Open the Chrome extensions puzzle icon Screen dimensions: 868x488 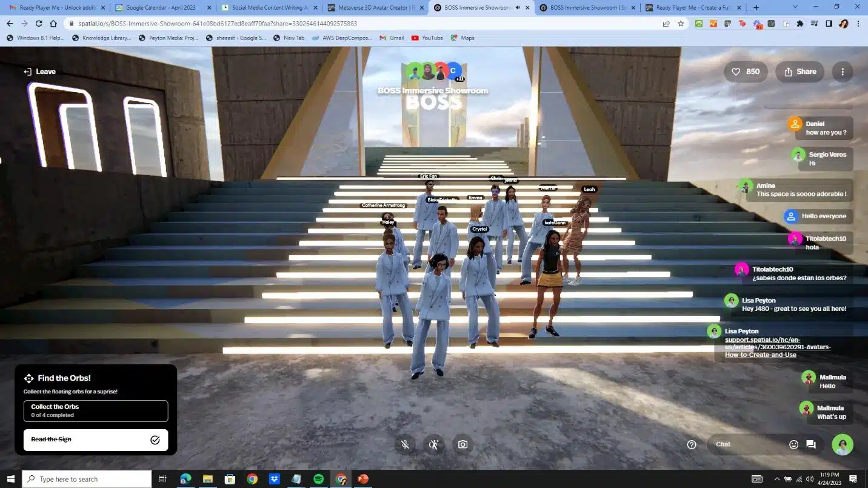(x=800, y=24)
